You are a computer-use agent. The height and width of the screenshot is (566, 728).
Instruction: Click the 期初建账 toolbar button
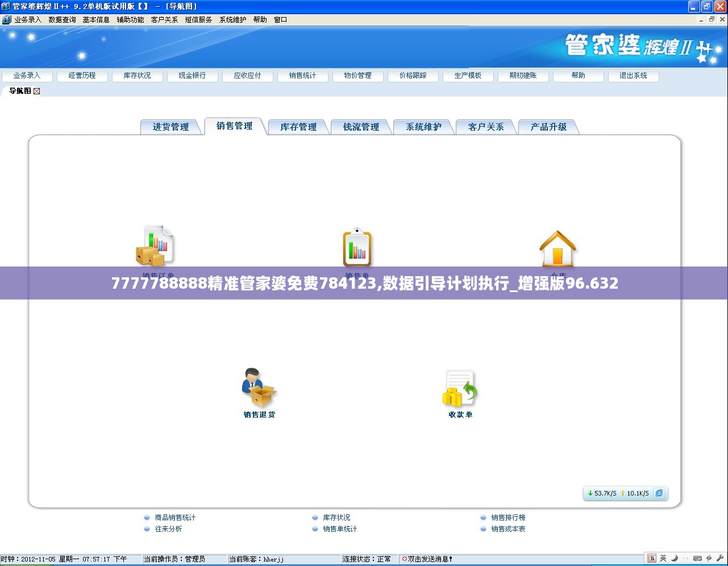click(x=523, y=76)
